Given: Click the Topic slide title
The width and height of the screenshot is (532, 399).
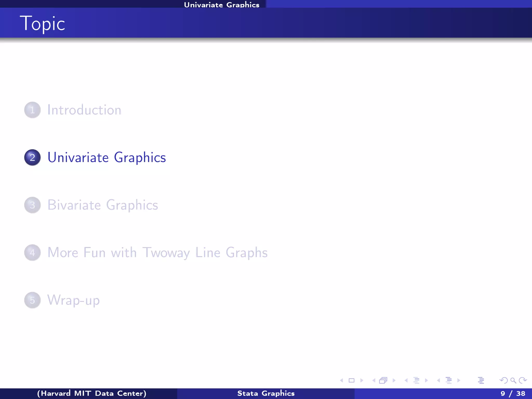Looking at the screenshot, I should click(x=42, y=23).
